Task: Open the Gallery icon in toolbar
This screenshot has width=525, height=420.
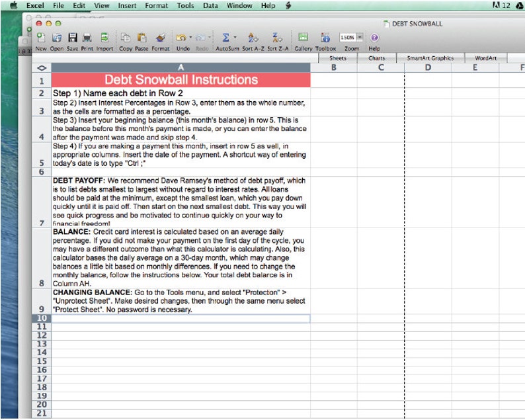Action: point(303,37)
